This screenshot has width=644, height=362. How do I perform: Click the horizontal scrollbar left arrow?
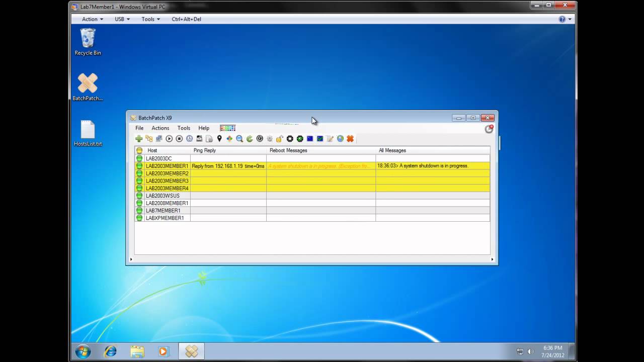coord(131,259)
